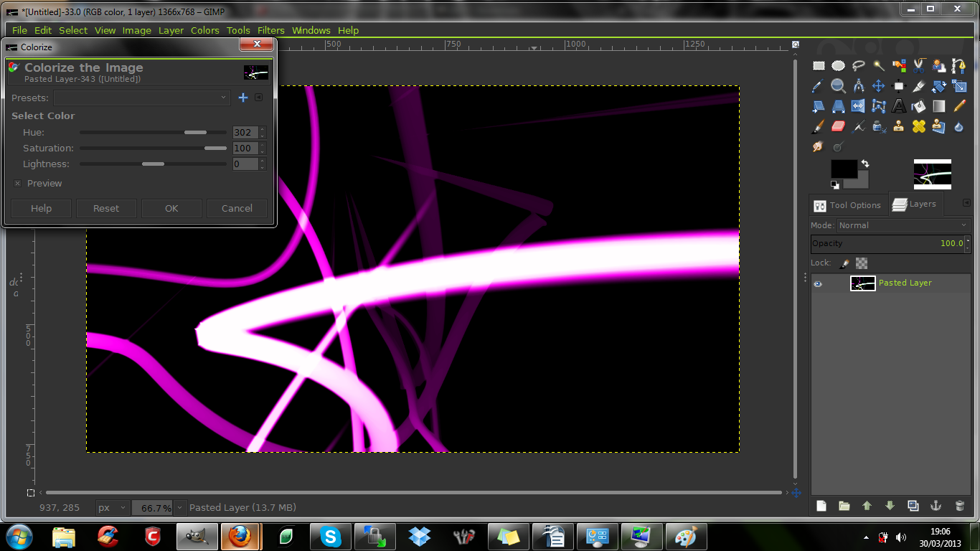The height and width of the screenshot is (551, 980).
Task: Uncheck the Preview checkbox in Colorize
Action: 18,184
